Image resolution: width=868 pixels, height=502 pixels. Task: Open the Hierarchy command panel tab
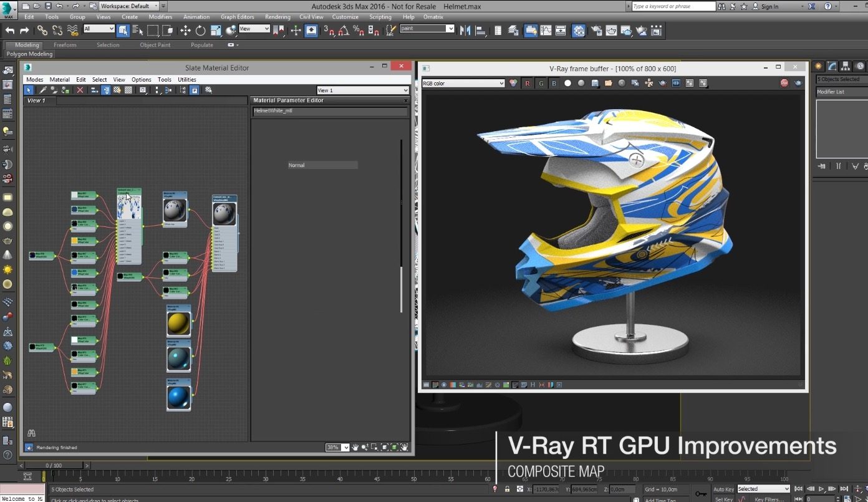click(x=846, y=66)
